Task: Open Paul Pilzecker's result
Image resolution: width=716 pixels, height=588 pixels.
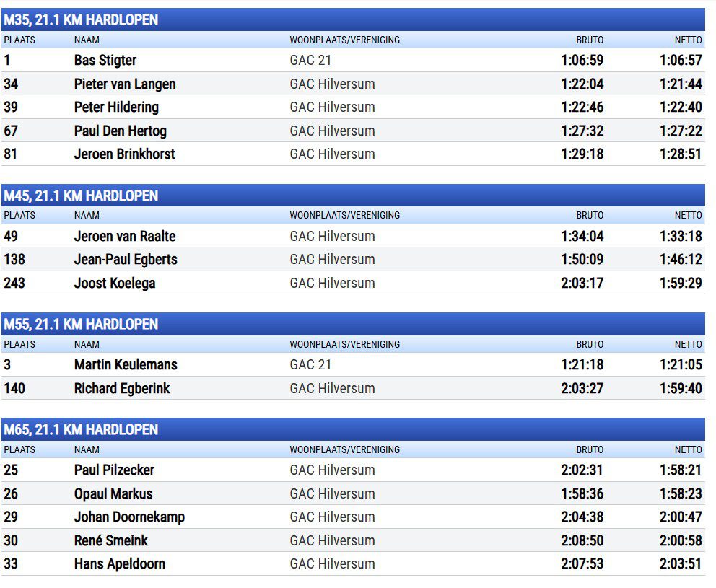Action: 114,470
